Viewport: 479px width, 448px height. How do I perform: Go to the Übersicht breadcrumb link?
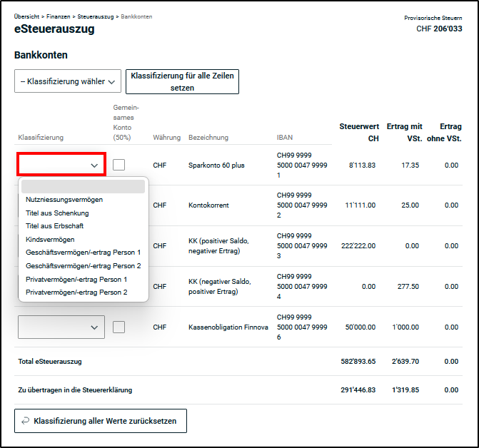coord(26,16)
